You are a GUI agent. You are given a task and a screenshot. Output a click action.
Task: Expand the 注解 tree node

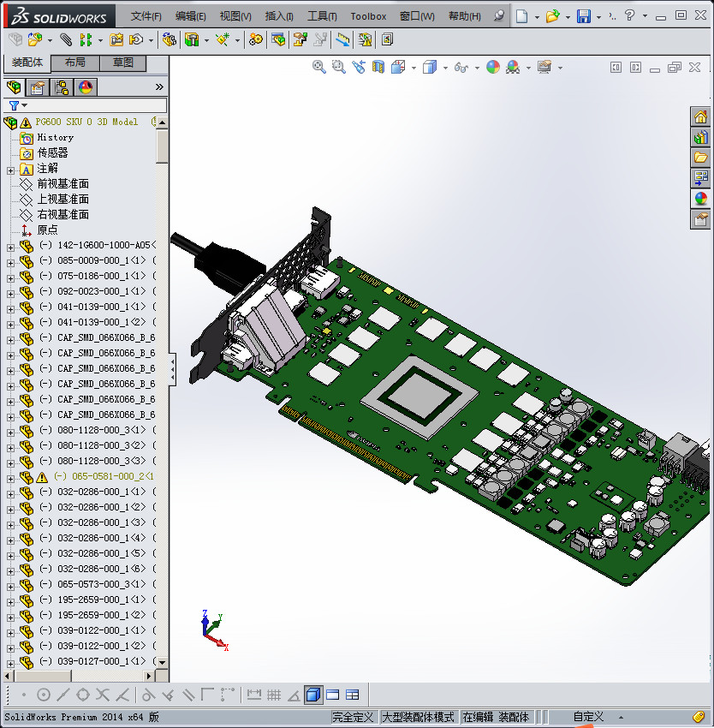10,170
